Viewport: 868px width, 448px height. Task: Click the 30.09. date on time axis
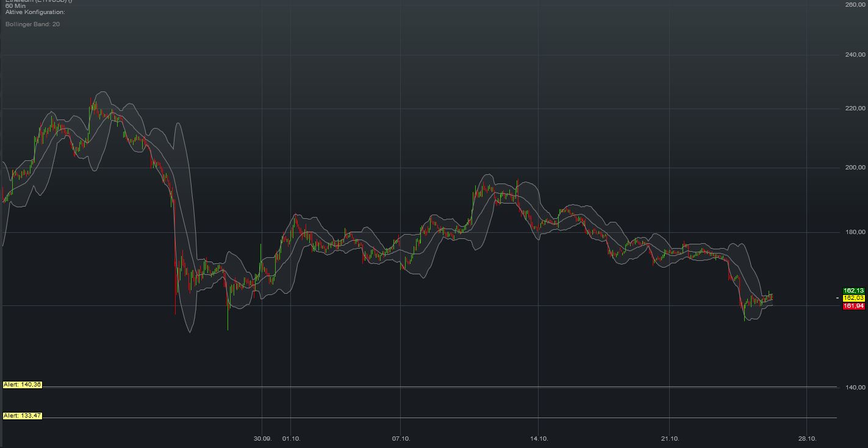[x=262, y=439]
